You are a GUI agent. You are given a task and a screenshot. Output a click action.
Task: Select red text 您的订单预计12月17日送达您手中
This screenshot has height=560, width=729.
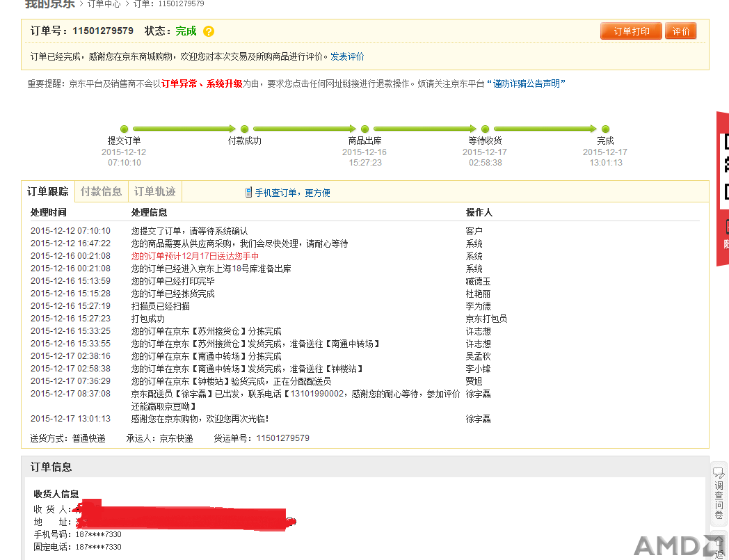[x=195, y=256]
